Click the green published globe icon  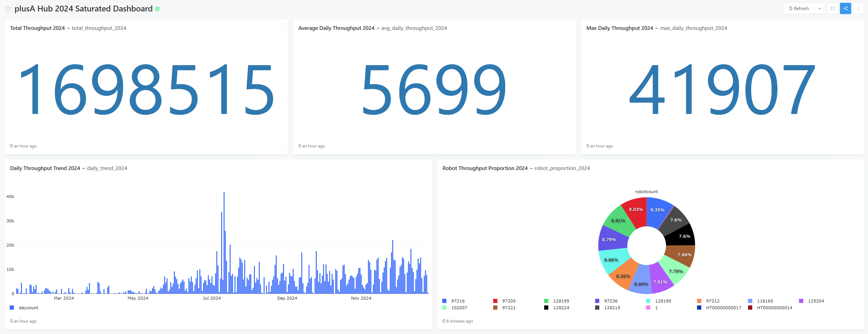point(157,9)
